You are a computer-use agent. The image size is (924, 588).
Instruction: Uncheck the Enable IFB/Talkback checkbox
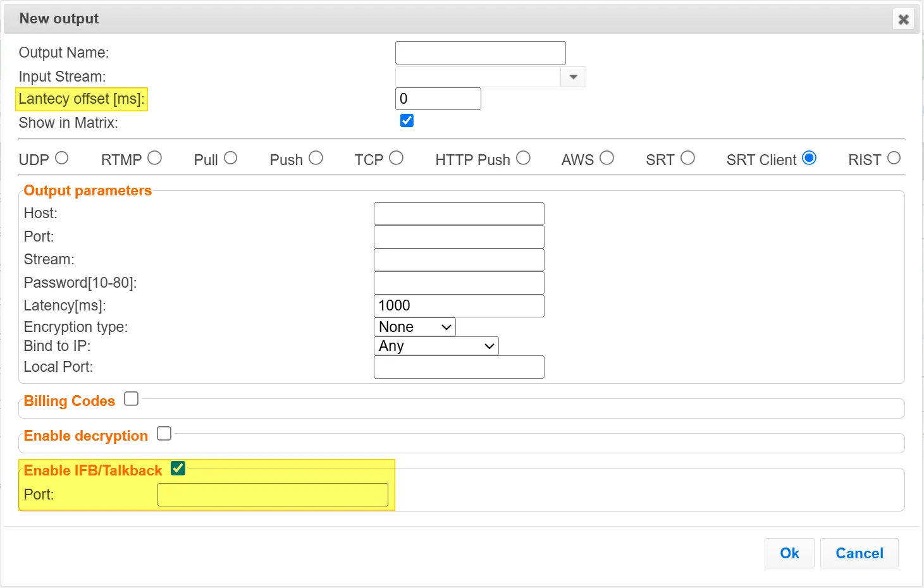178,468
